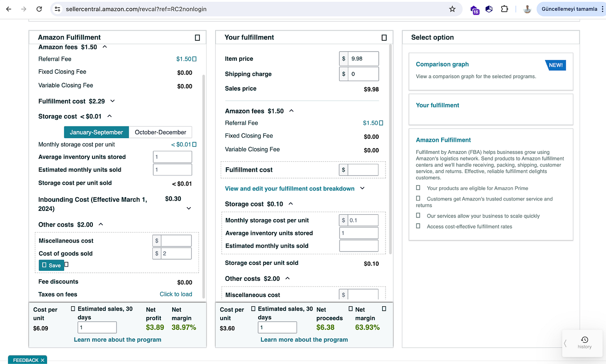
Task: Select the January-September storage period tab
Action: (x=97, y=132)
